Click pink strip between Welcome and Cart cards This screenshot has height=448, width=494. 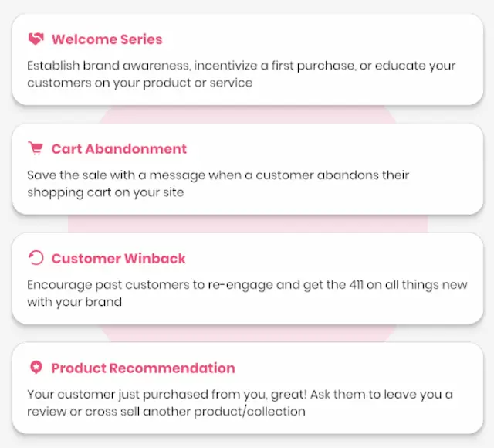click(248, 115)
